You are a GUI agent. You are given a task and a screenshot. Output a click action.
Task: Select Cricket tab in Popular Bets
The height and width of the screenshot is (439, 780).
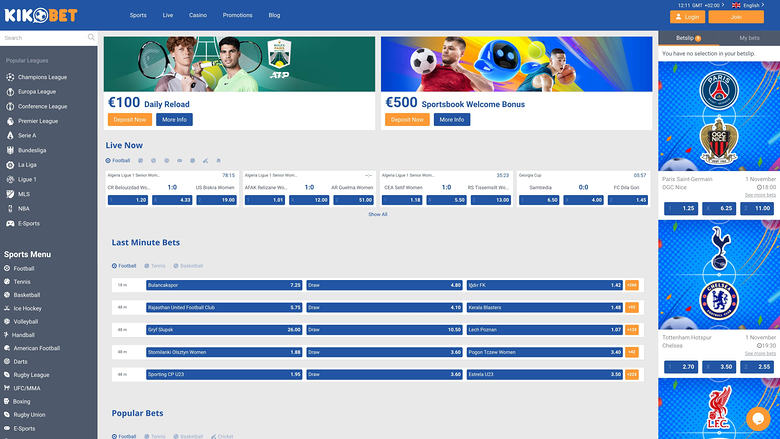coord(222,436)
